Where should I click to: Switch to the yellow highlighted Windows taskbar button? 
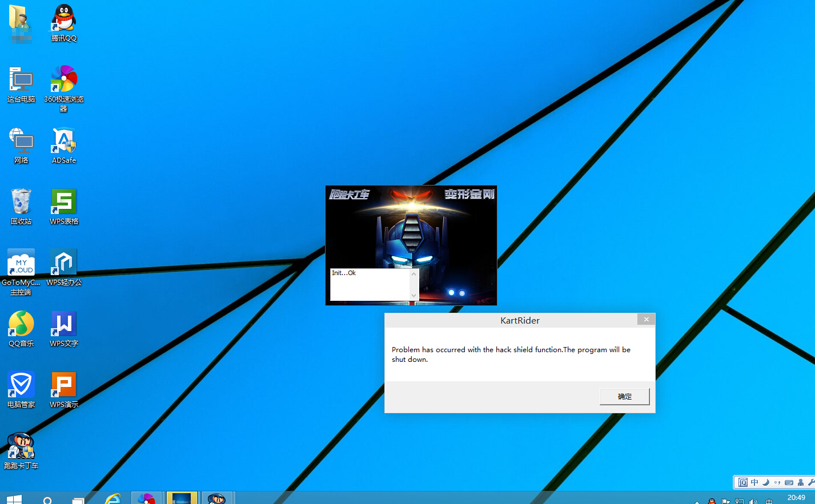pos(182,498)
